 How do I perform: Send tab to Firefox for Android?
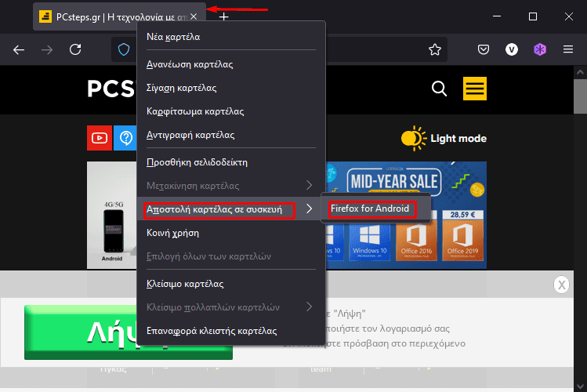(375, 209)
